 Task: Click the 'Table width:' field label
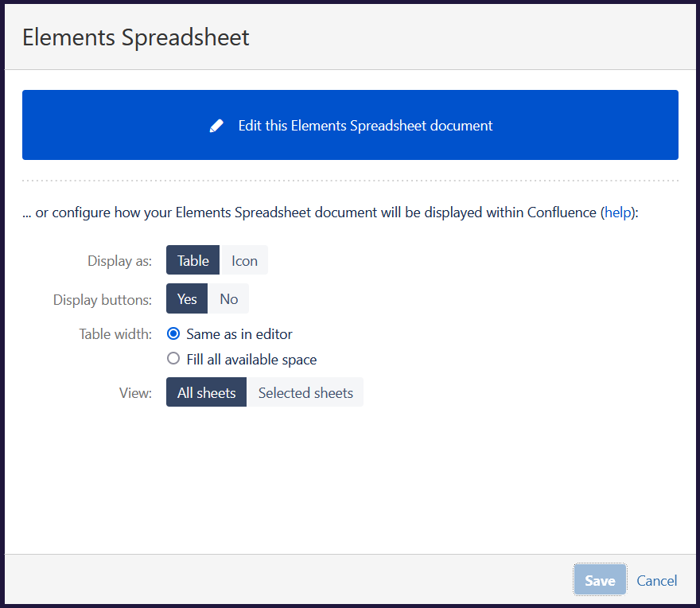[115, 334]
